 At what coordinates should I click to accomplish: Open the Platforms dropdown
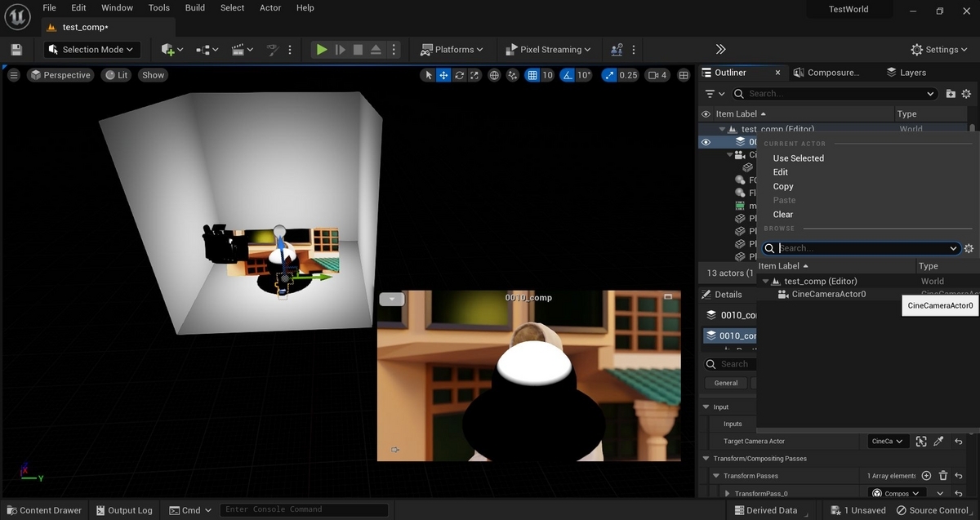click(x=452, y=50)
